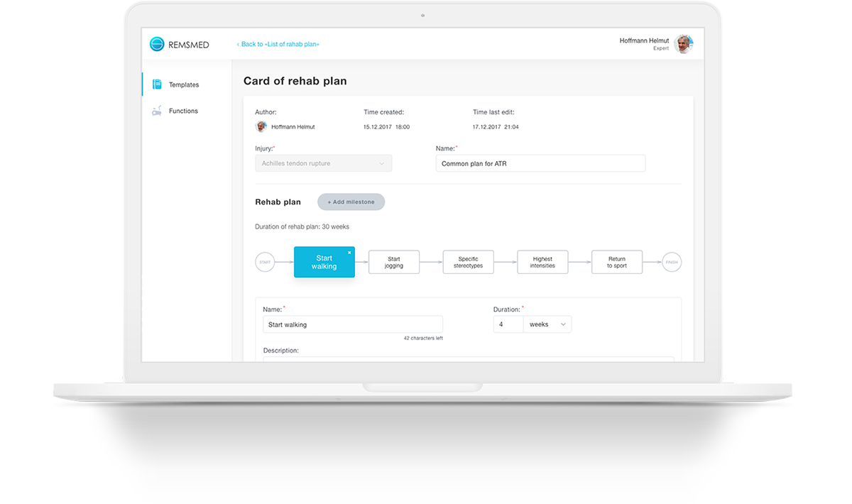Click the plan Name input field
Viewport: 852px width, 504px height.
coord(540,163)
